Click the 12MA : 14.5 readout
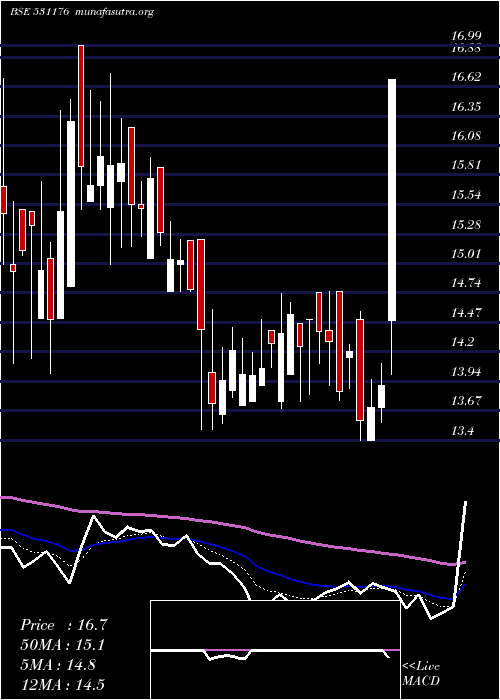 [x=62, y=685]
